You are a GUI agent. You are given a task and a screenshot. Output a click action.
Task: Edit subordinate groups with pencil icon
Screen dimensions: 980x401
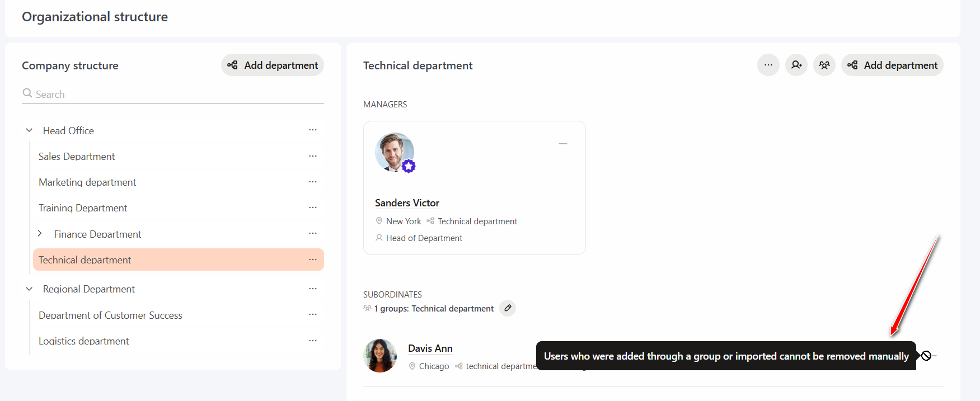[508, 308]
